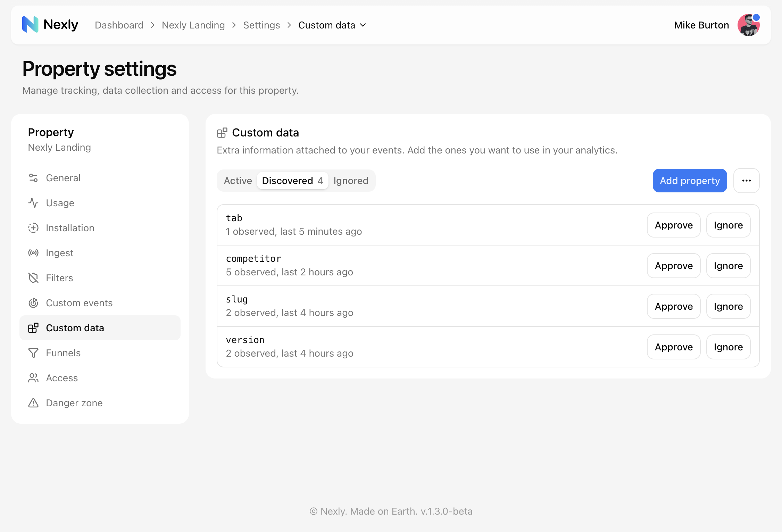Click the Add property button
The image size is (782, 532).
[690, 181]
